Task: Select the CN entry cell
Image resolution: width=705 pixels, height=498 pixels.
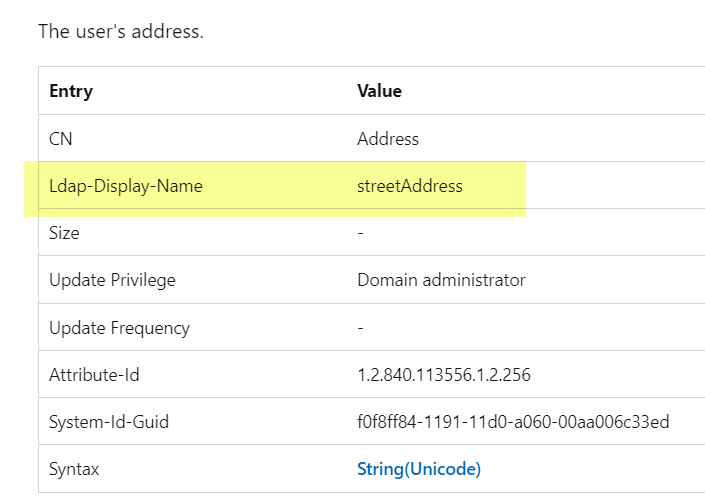Action: point(61,139)
